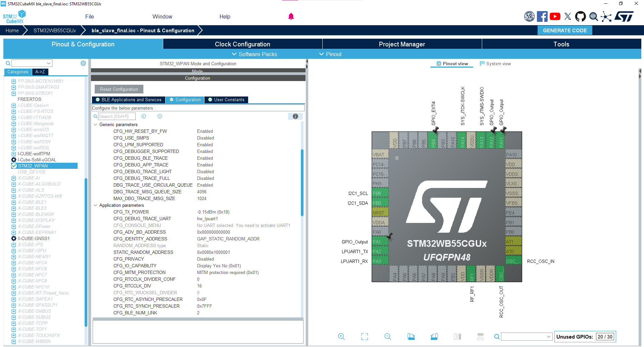Viewport: 644px width, 347px height.
Task: Zoom in on the pinout view
Action: 341,336
